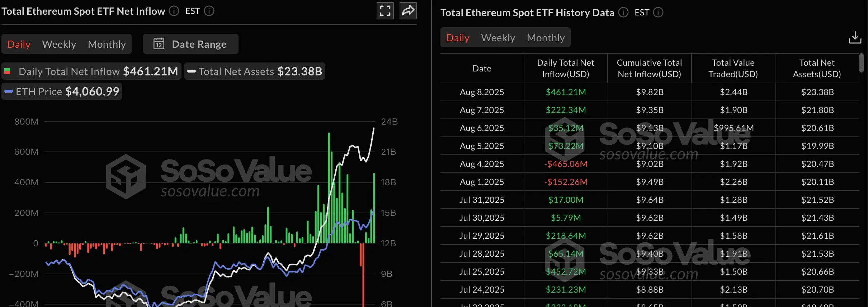This screenshot has height=307, width=868.
Task: Click the Jul 24,2025 date cell
Action: [x=482, y=289]
